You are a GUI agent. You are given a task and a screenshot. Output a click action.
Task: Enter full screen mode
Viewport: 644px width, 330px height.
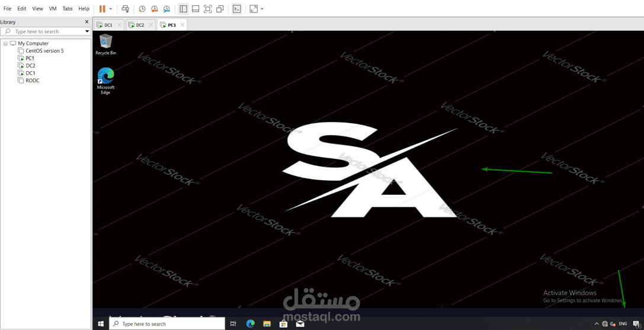[x=208, y=9]
